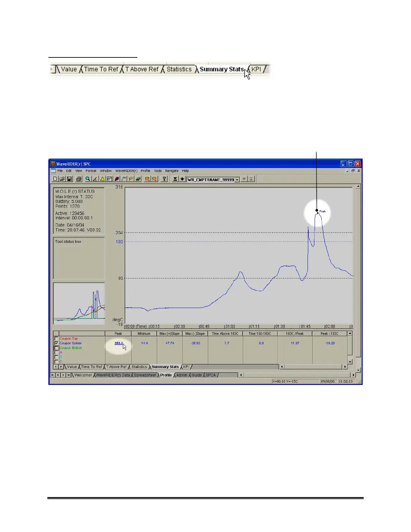
Task: Click the first-sheet navigation arrow by Welcome! tab
Action: (52, 375)
